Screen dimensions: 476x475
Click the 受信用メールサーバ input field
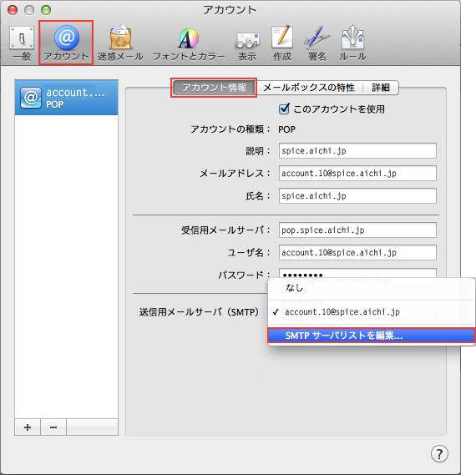(x=357, y=230)
